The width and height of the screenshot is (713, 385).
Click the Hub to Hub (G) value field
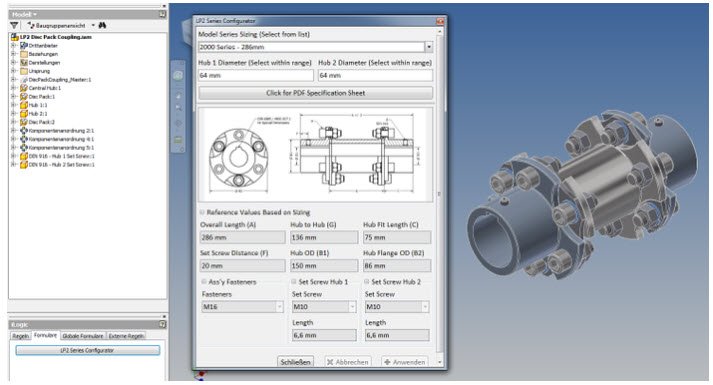[x=324, y=237]
